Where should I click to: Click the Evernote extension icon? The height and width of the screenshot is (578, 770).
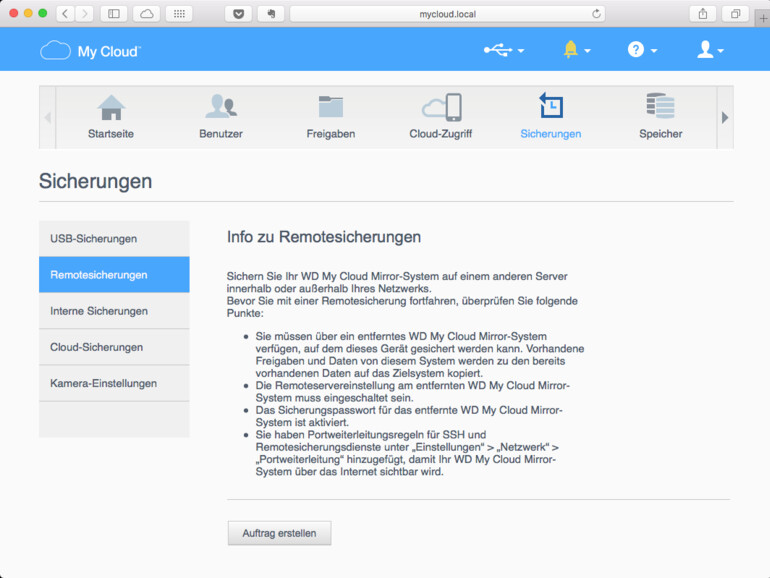pos(271,14)
